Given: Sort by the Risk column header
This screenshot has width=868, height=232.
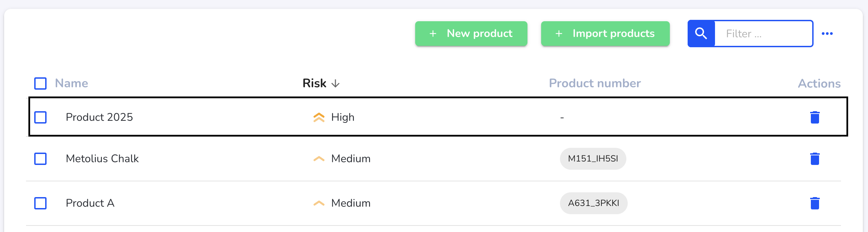Looking at the screenshot, I should tap(314, 83).
